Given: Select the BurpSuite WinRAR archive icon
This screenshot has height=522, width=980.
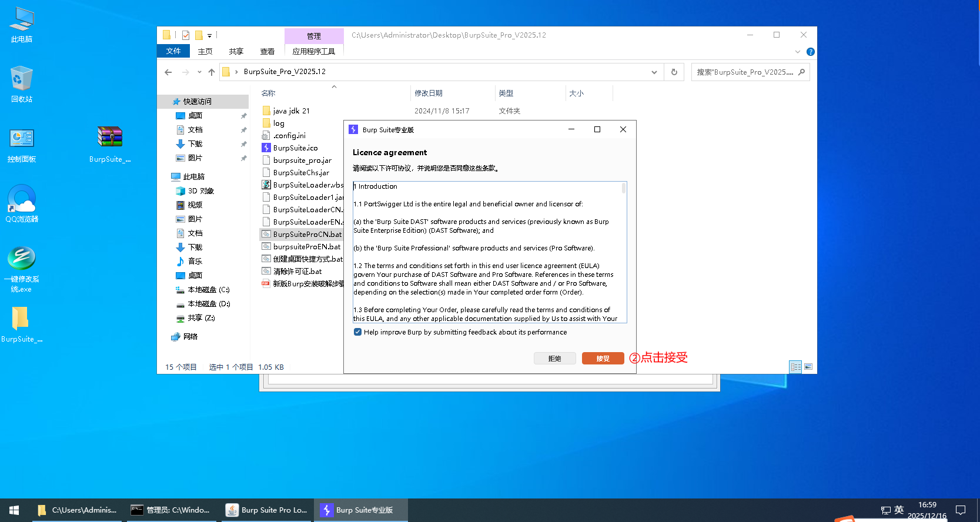Looking at the screenshot, I should [110, 143].
